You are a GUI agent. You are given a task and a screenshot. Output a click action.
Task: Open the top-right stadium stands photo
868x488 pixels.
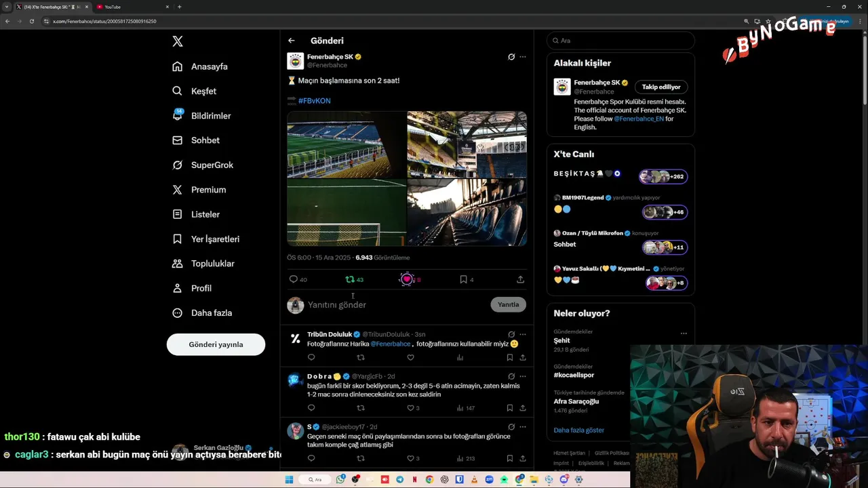coord(467,144)
